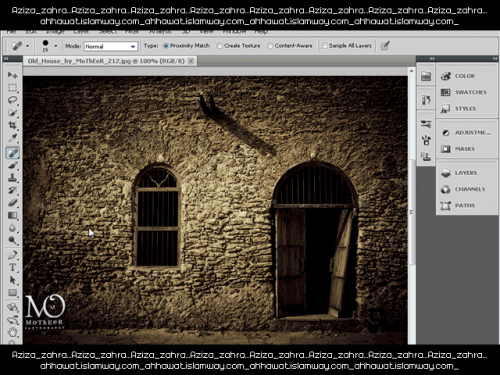Select the Lasso tool

pyautogui.click(x=13, y=100)
